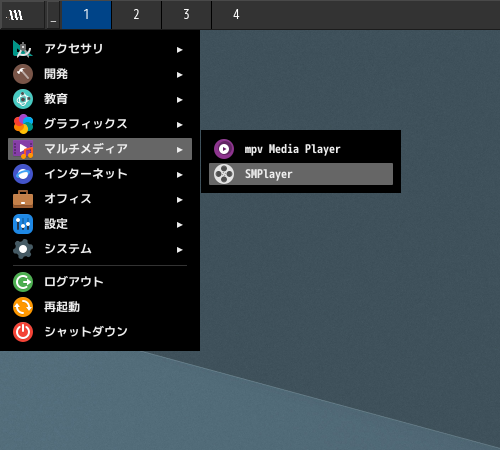Click the インターネット globe icon
The height and width of the screenshot is (450, 500).
coord(23,174)
